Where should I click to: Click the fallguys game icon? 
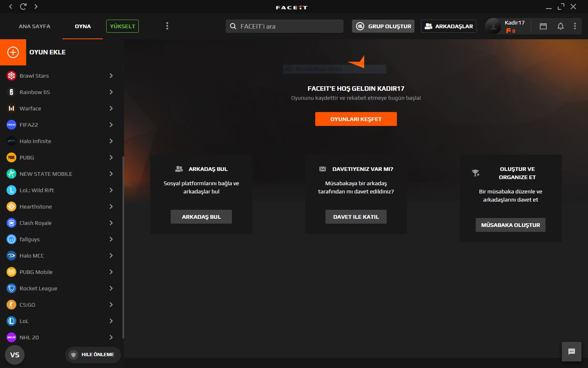[x=11, y=239]
